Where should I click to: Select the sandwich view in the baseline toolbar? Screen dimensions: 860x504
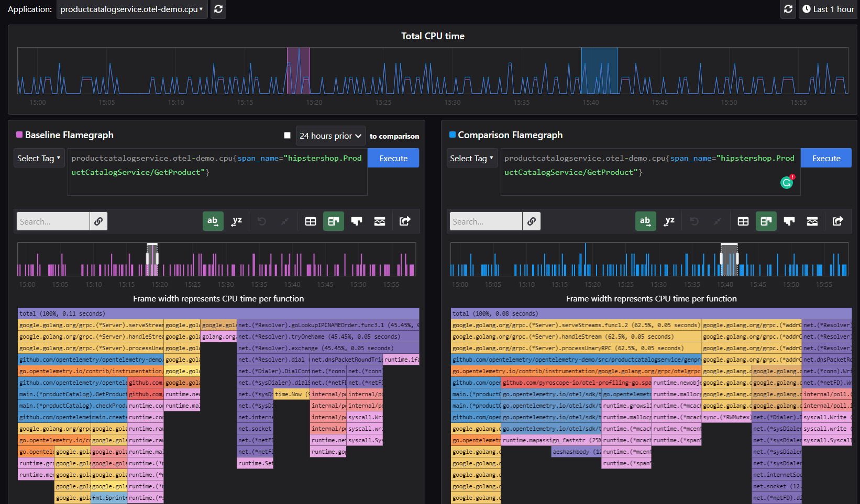pos(380,221)
